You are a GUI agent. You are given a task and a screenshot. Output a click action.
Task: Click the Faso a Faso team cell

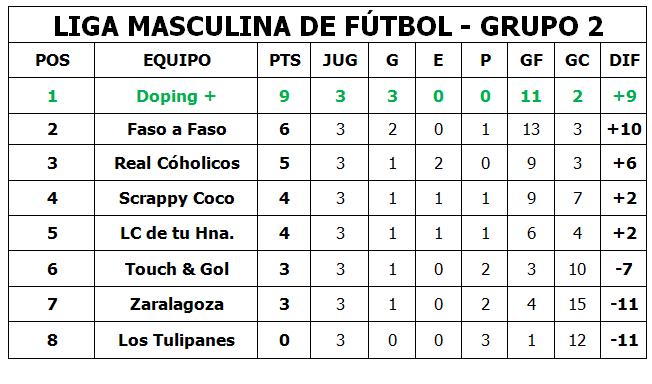pyautogui.click(x=177, y=129)
